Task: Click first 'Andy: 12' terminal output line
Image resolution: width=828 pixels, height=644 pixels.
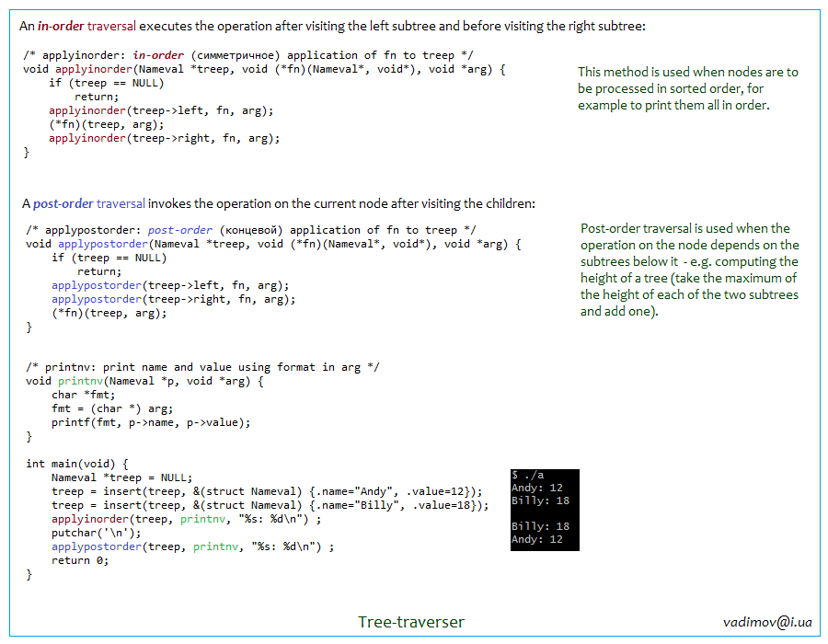Action: pos(537,488)
